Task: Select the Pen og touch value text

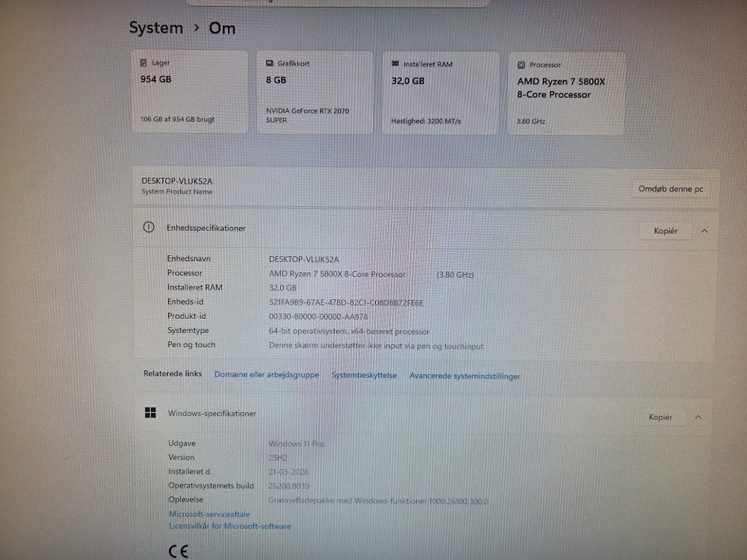Action: coord(376,345)
